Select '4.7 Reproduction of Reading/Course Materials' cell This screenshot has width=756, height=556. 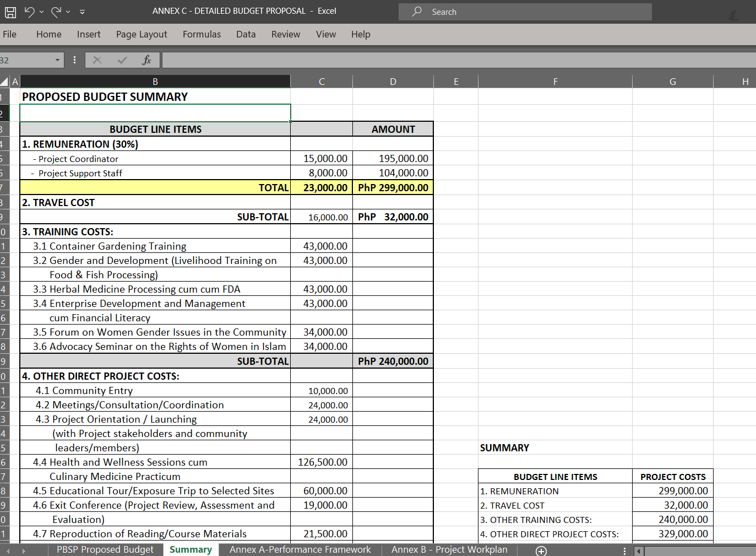(x=155, y=533)
